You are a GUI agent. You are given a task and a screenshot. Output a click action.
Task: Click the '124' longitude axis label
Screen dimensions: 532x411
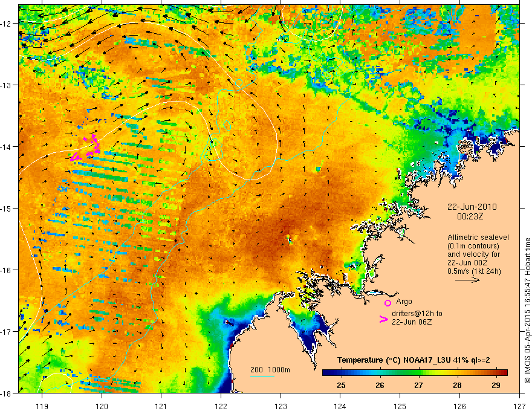[340, 406]
